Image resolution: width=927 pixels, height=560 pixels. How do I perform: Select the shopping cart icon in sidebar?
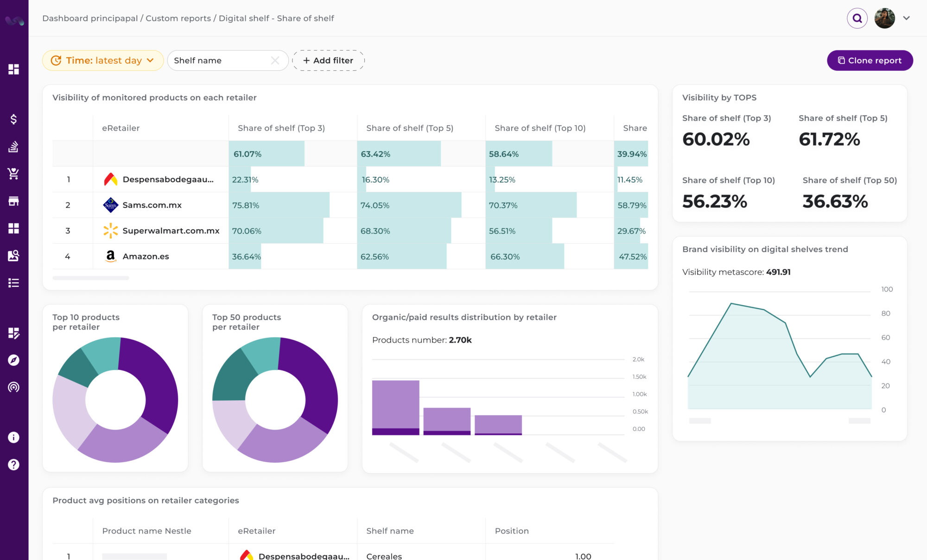[14, 174]
